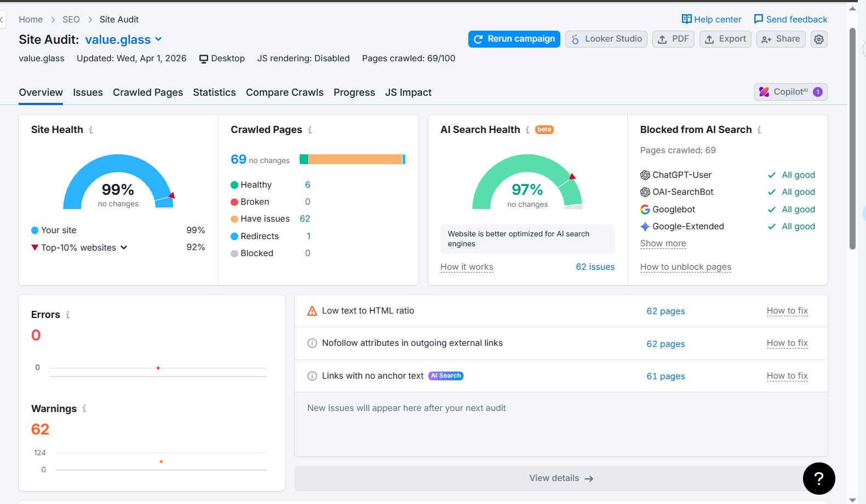Open How to unblock pages link
The image size is (866, 504).
(686, 267)
